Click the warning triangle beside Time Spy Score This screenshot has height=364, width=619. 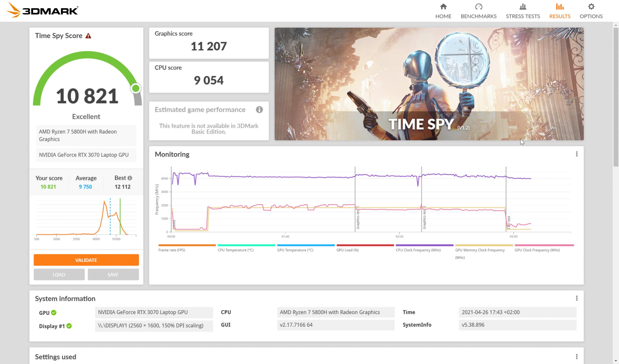tap(88, 36)
